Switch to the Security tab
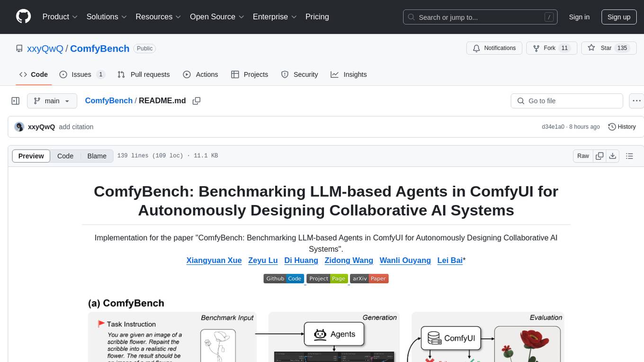The width and height of the screenshot is (644, 362). pyautogui.click(x=300, y=74)
